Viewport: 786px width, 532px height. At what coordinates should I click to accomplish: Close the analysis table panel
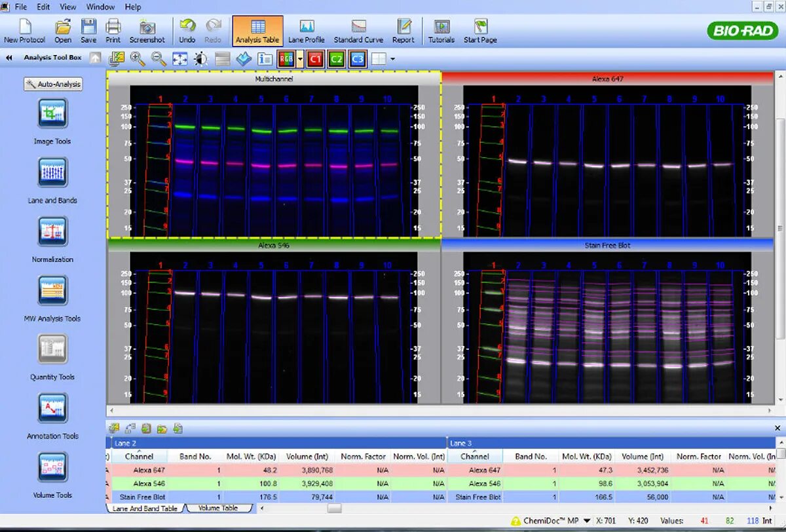[x=778, y=428]
